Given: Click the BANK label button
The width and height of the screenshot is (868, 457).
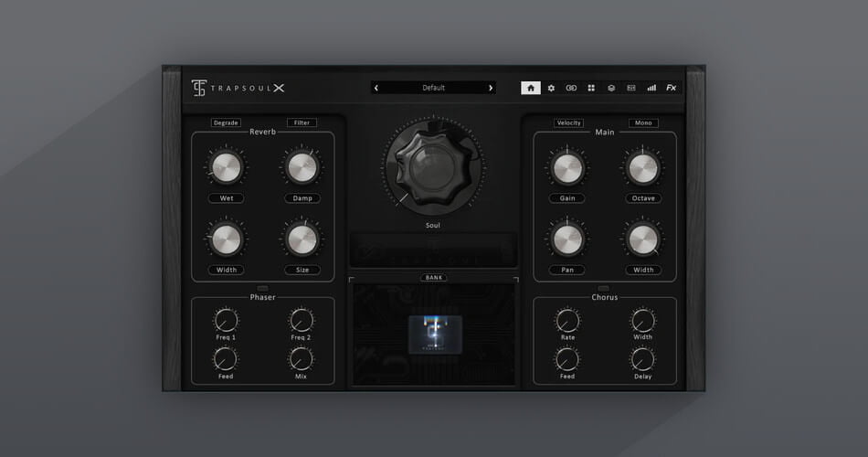Looking at the screenshot, I should point(433,278).
